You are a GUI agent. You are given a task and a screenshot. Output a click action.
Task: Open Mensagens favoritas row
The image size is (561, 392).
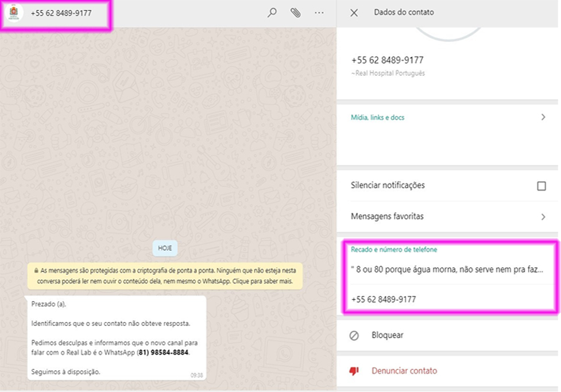pyautogui.click(x=447, y=217)
